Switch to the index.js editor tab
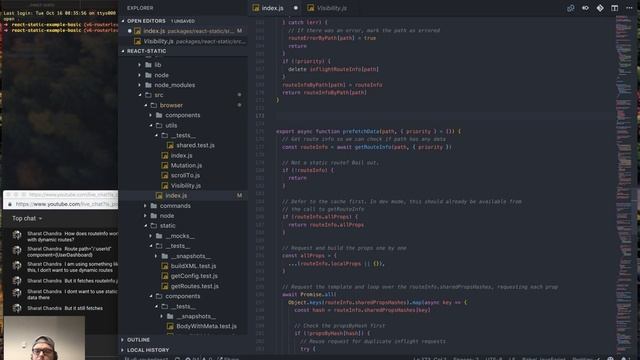640x360 pixels. click(x=273, y=8)
